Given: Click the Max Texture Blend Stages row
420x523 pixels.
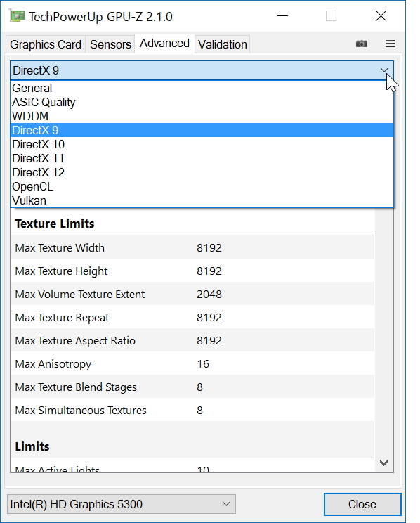Looking at the screenshot, I should pyautogui.click(x=192, y=387).
